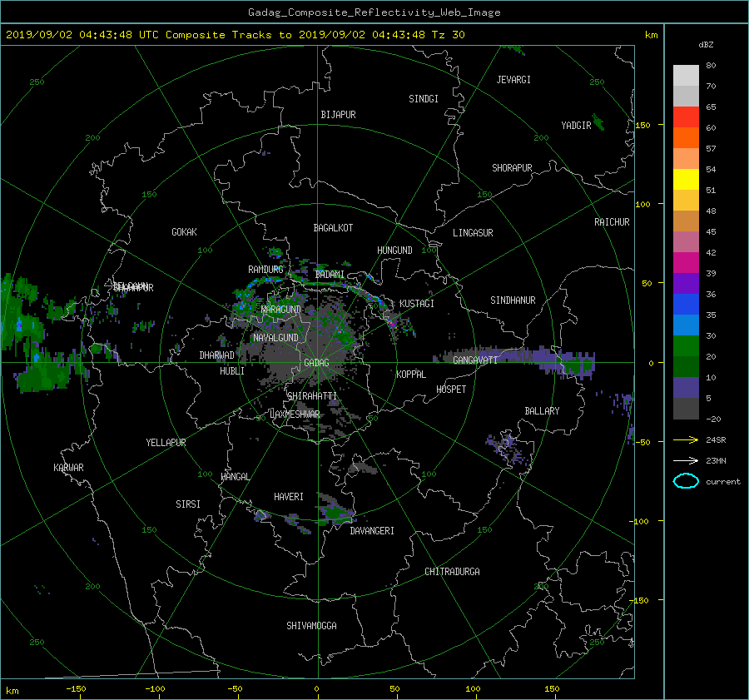Select the red 65 dBZ color swatch
The width and height of the screenshot is (749, 700).
click(686, 117)
